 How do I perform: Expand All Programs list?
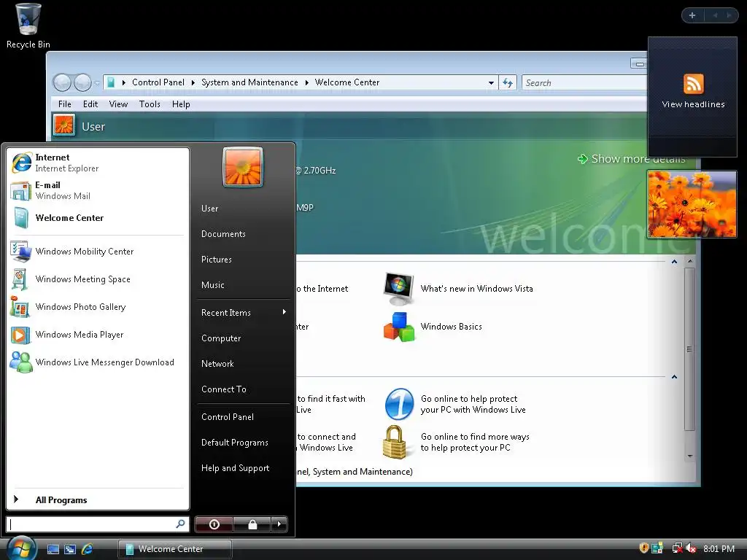click(x=98, y=499)
